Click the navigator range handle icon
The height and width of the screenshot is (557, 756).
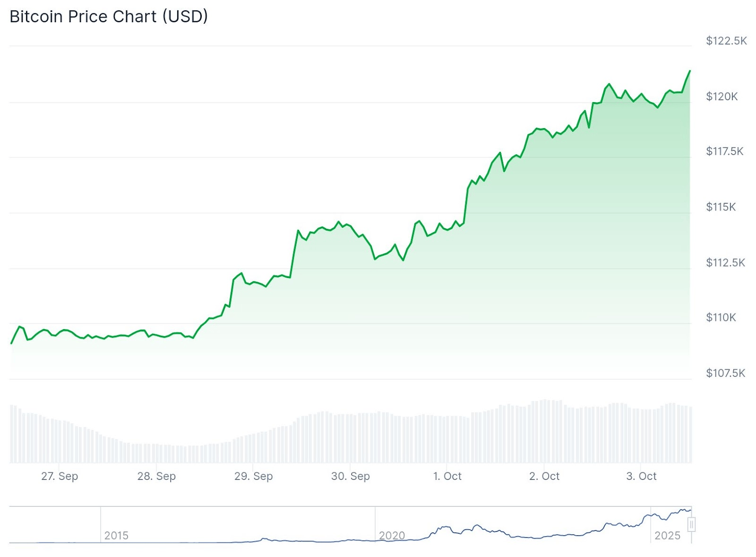(x=691, y=524)
